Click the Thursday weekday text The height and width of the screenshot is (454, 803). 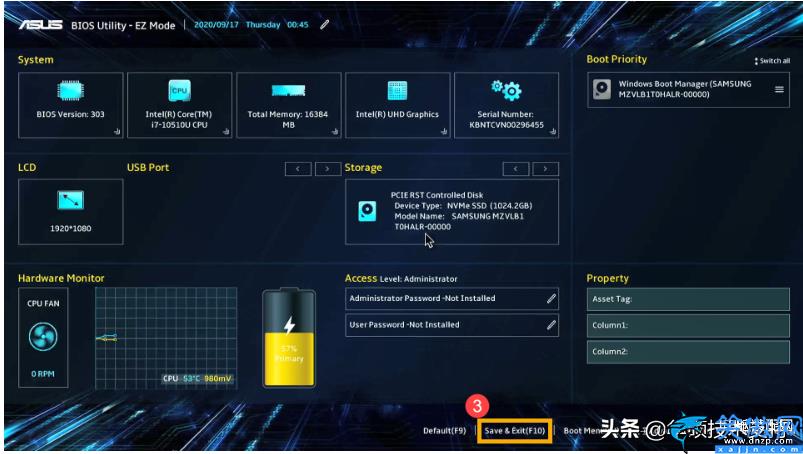[263, 25]
